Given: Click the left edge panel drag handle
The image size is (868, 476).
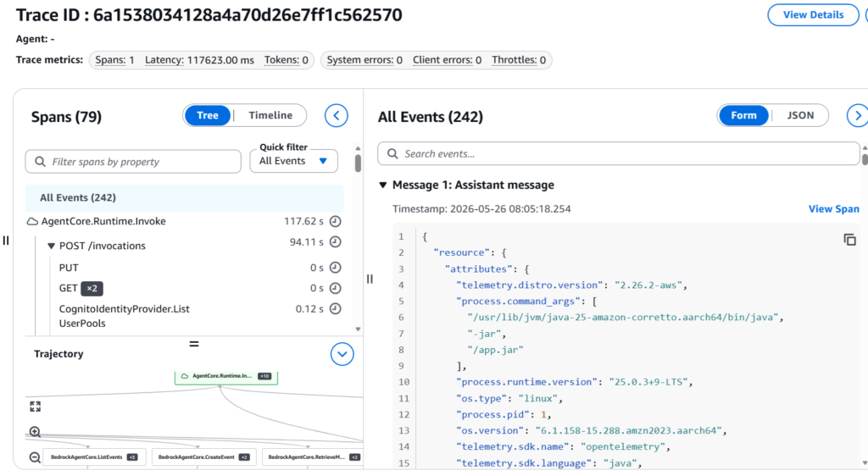Looking at the screenshot, I should (x=6, y=241).
